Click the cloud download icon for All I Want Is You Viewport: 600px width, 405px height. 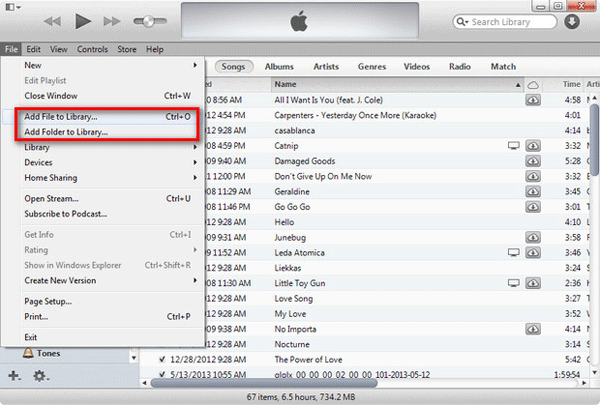[x=533, y=100]
